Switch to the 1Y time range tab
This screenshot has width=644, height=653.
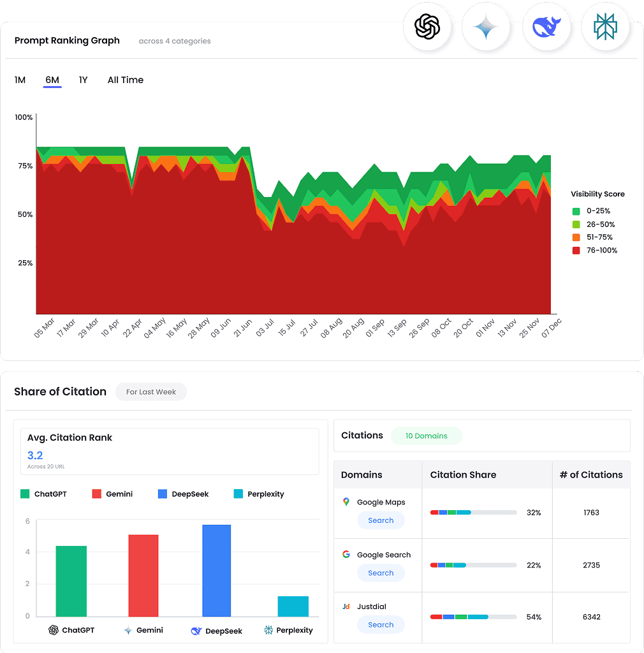coord(83,80)
